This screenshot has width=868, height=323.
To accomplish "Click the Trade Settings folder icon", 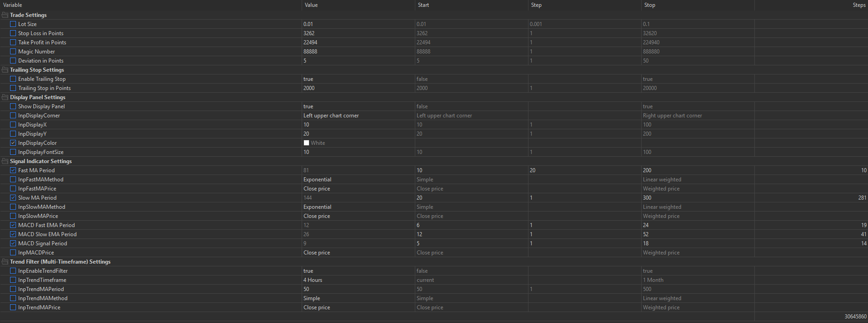I will [x=5, y=15].
